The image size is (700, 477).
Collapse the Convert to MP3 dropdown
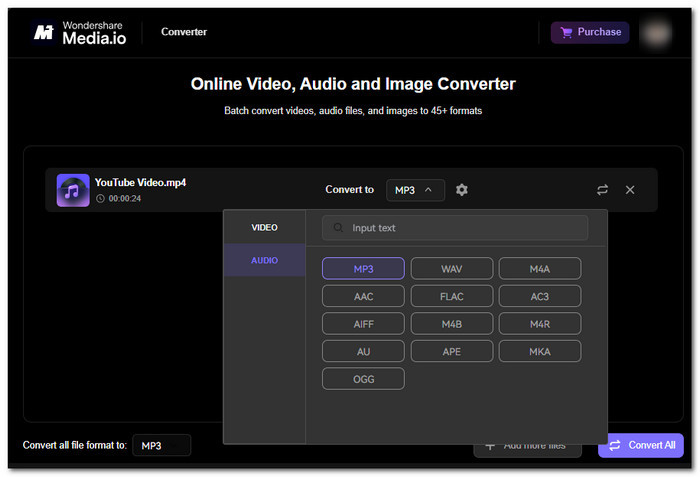pyautogui.click(x=415, y=190)
